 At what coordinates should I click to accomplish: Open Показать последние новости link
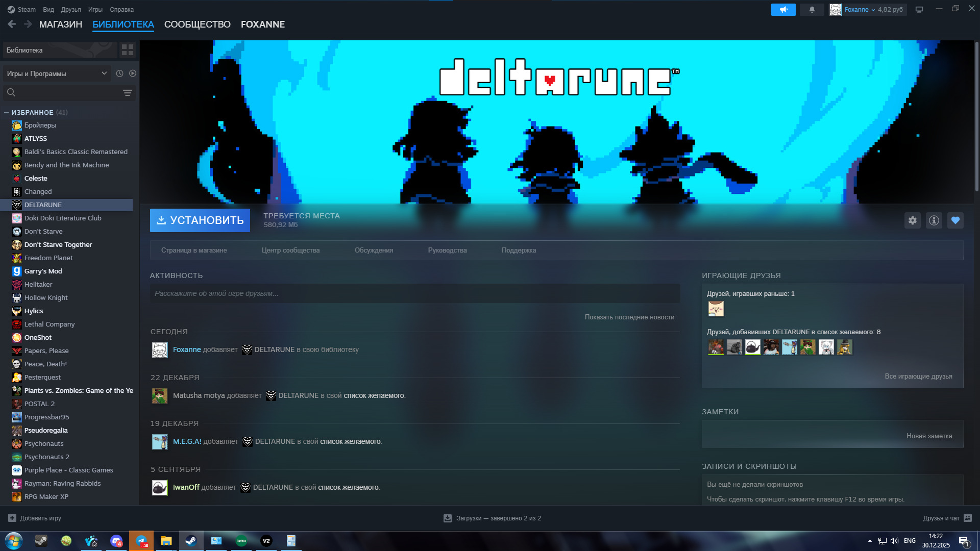629,317
